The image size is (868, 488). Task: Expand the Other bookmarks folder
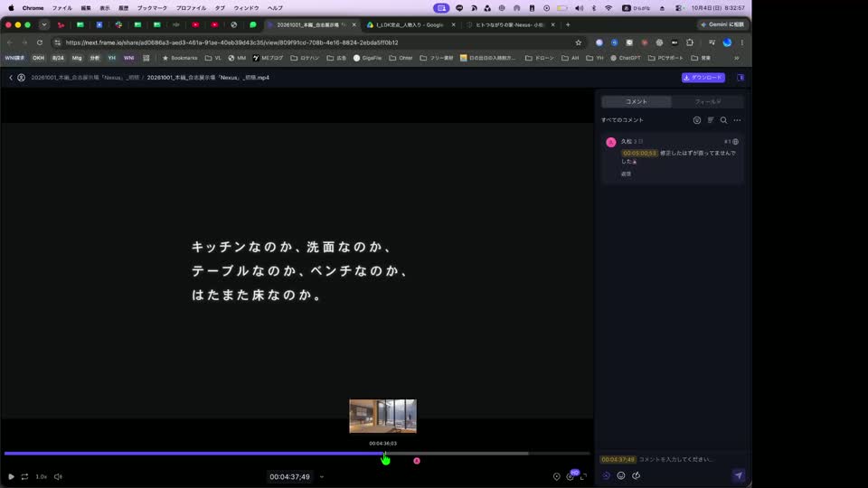pos(401,58)
